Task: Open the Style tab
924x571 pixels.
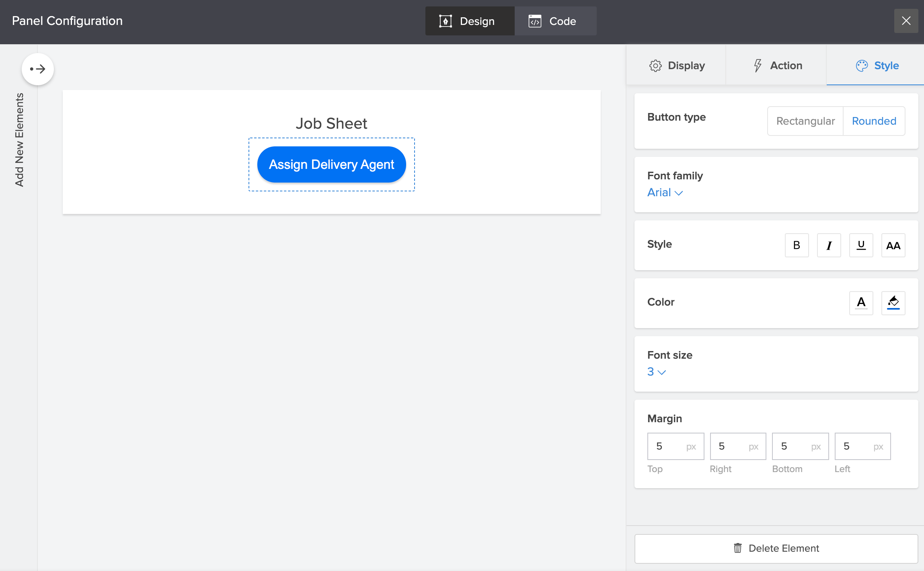Action: coord(877,66)
